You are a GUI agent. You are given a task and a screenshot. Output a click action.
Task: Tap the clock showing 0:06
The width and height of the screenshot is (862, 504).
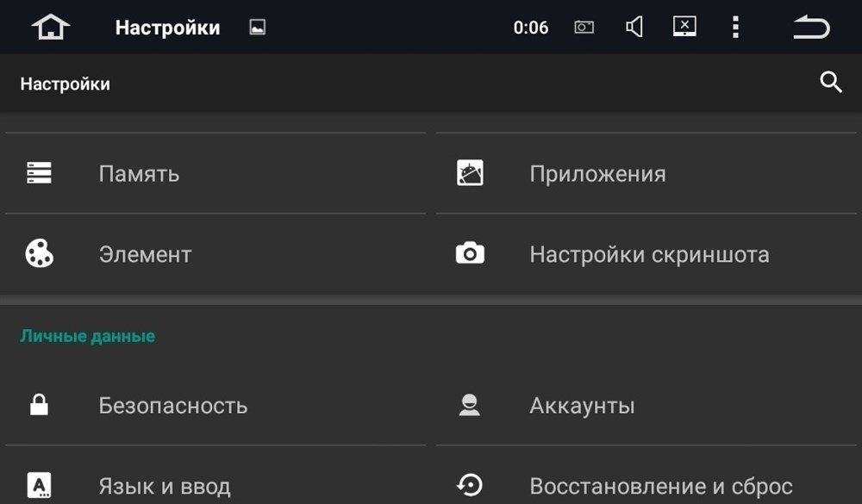531,28
